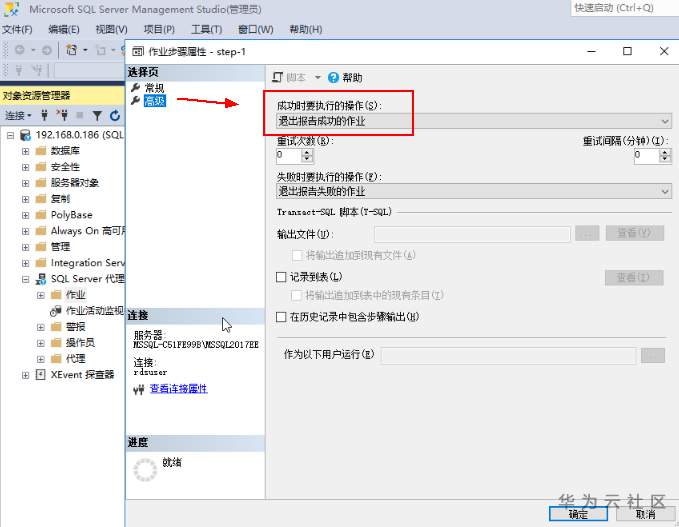The image size is (679, 527).
Task: Collapse the SQL Server 代理 node
Action: click(x=26, y=280)
